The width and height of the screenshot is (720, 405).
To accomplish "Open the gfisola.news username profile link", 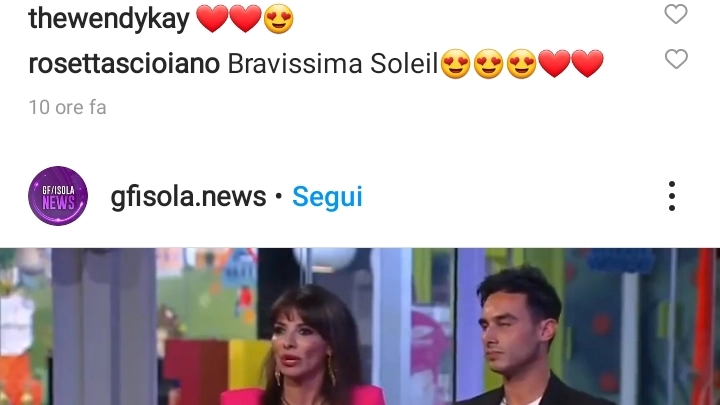I will (x=188, y=197).
